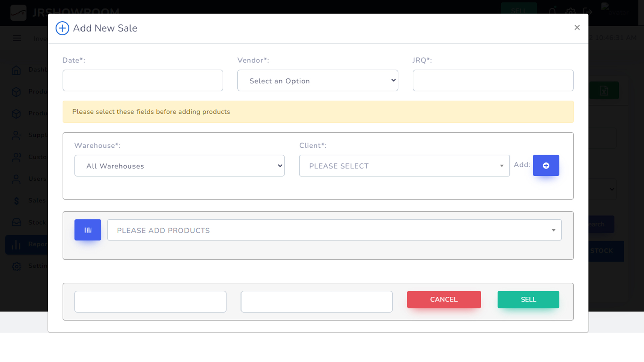Click the Stock inbox icon in the sidebar
The image size is (644, 362).
16,222
